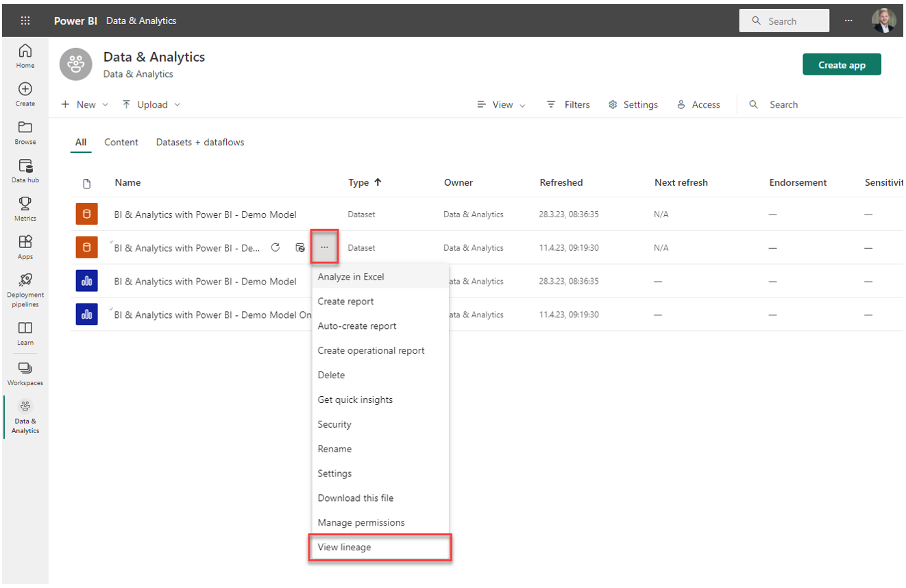Click report icon of Demo Model On row

(86, 315)
